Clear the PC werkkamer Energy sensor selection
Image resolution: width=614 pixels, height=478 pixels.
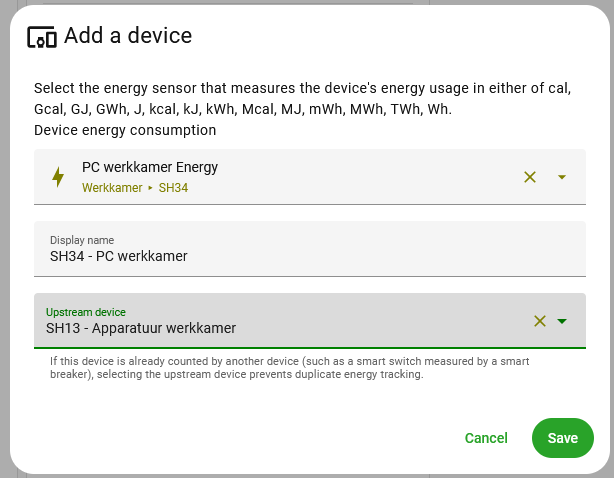coord(530,177)
